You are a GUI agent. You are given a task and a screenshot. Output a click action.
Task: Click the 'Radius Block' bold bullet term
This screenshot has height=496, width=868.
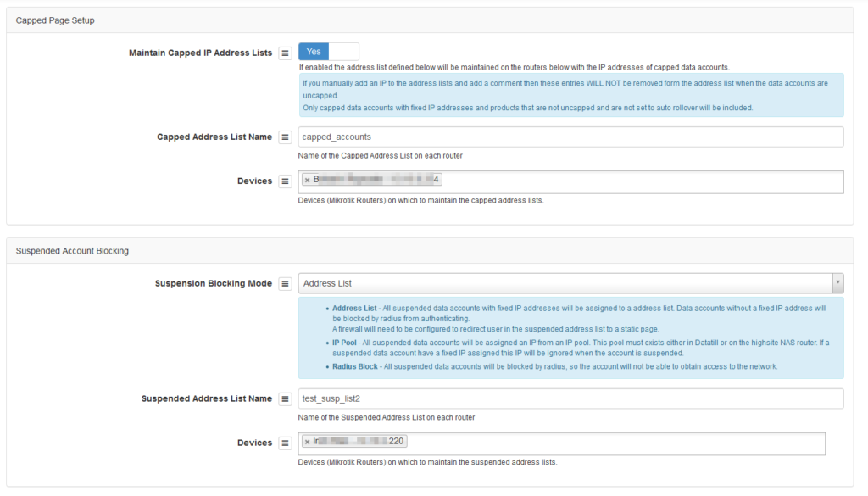tap(355, 366)
